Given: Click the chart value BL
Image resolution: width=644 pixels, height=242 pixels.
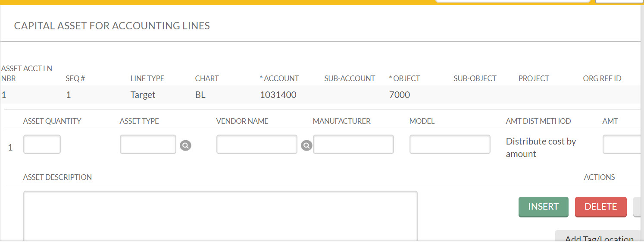Looking at the screenshot, I should tap(200, 95).
